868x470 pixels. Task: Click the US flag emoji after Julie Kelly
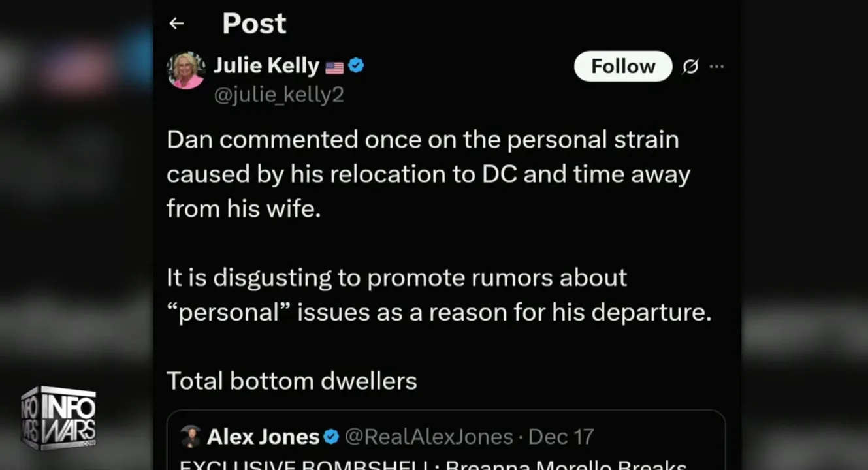(334, 67)
